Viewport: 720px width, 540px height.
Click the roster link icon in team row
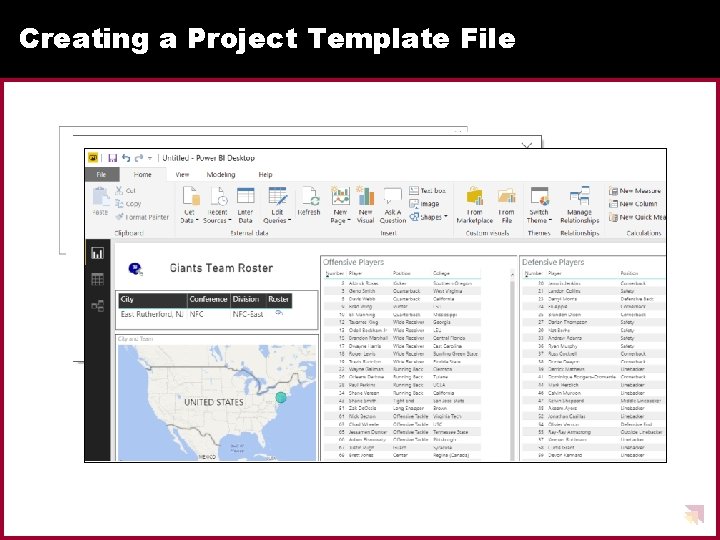(x=279, y=313)
